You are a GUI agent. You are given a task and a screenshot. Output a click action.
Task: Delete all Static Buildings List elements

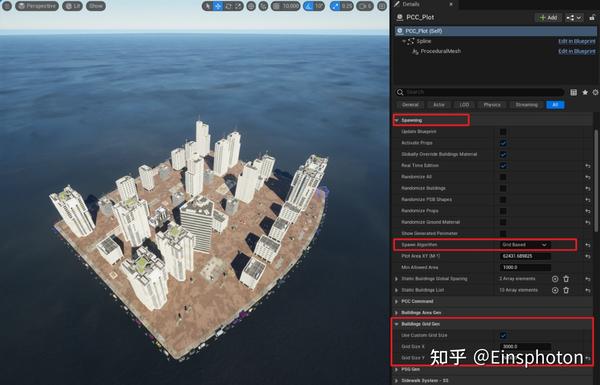[x=566, y=290]
